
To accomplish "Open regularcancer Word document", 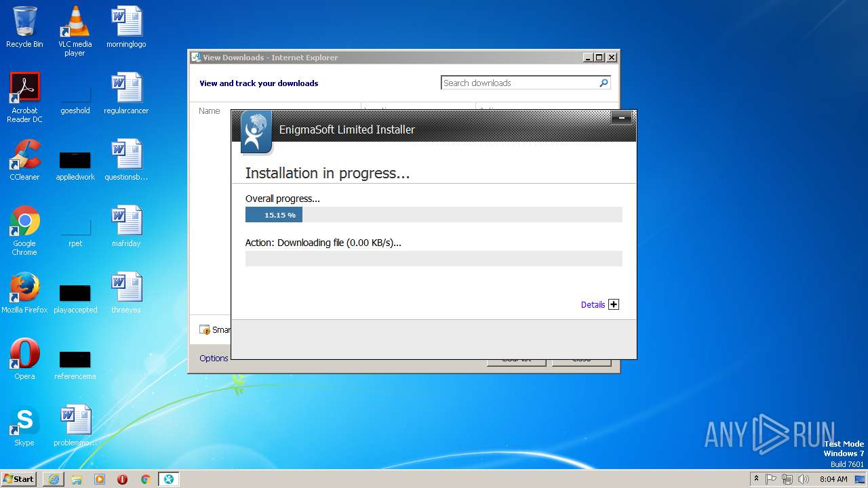I will (x=126, y=94).
